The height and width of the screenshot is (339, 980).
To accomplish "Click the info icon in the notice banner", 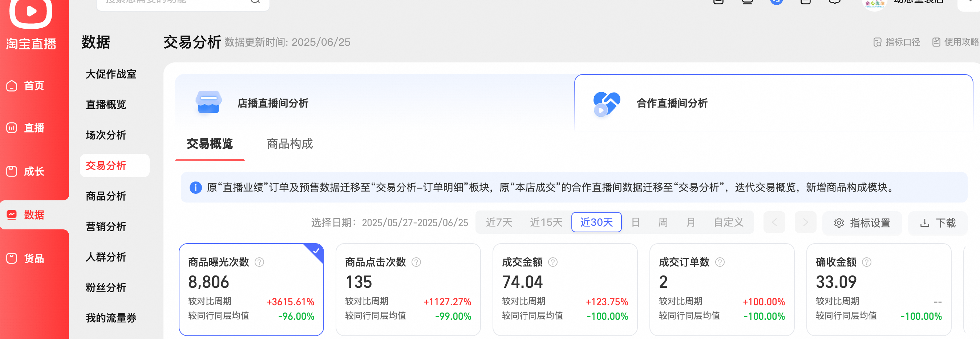I will coord(195,187).
